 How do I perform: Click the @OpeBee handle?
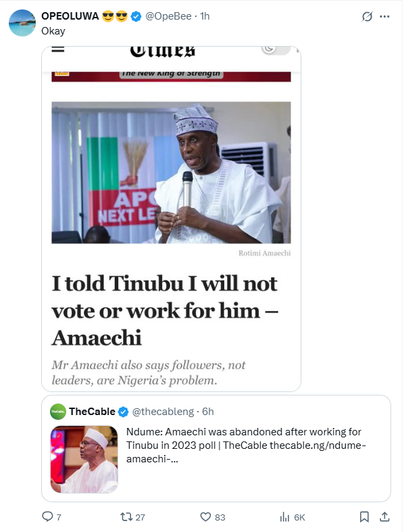[168, 16]
